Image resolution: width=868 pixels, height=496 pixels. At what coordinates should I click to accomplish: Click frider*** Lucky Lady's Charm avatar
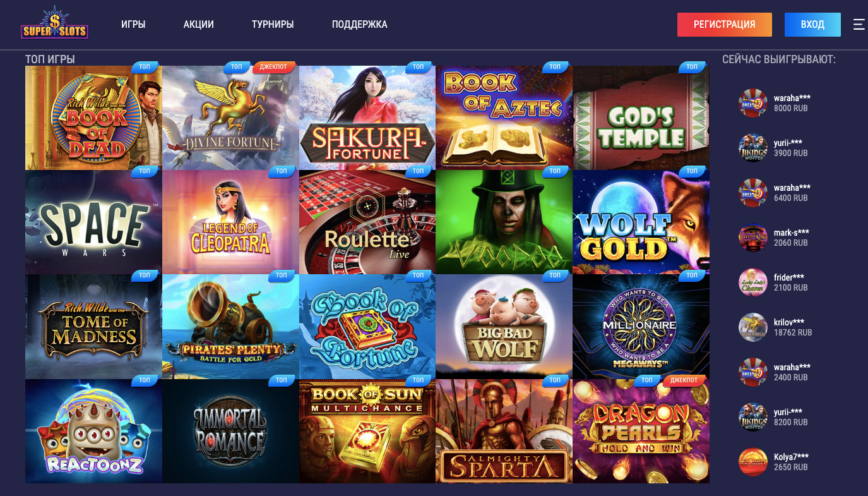point(752,282)
